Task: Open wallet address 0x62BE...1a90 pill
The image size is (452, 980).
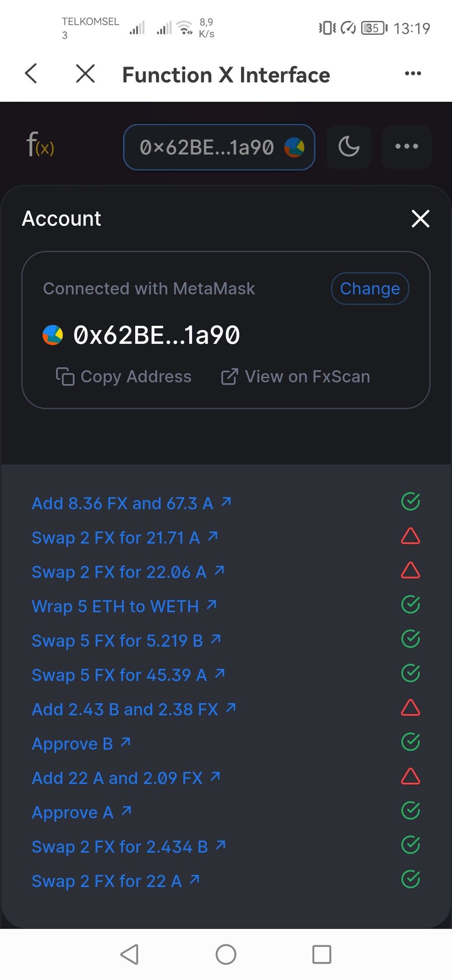Action: pos(219,147)
